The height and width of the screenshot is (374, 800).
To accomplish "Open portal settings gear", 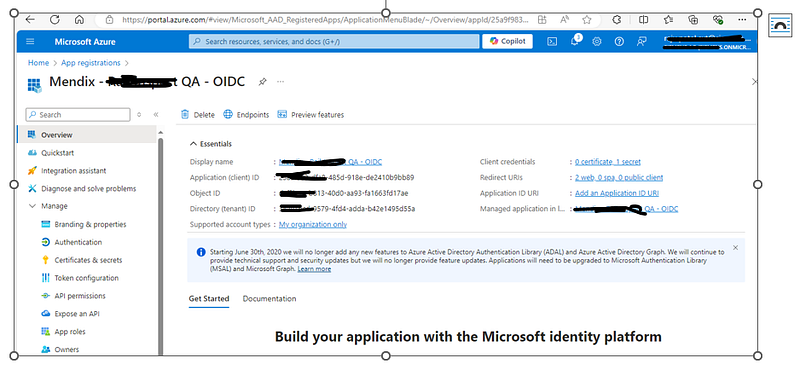I will click(596, 42).
